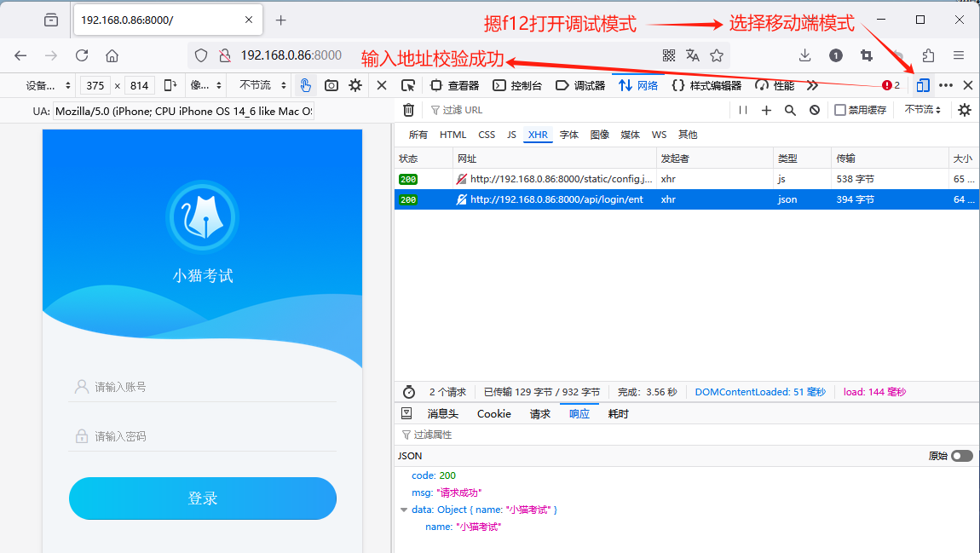Pause network traffic recording
Image resolution: width=980 pixels, height=553 pixels.
[745, 110]
